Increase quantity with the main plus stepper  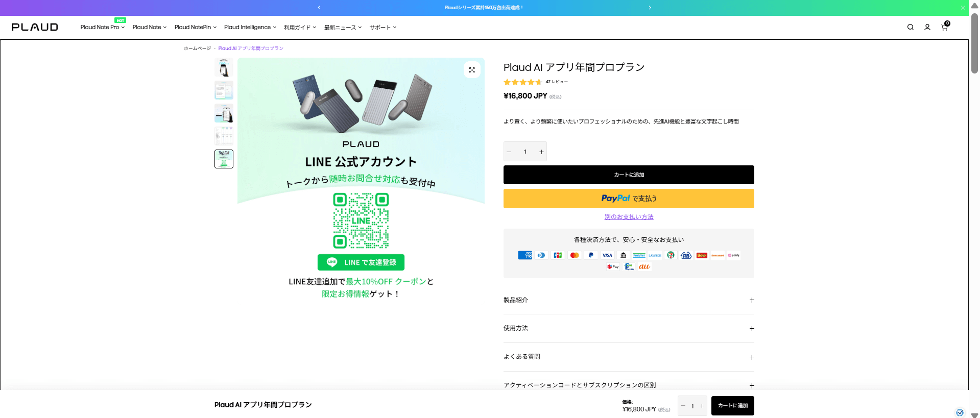tap(541, 152)
